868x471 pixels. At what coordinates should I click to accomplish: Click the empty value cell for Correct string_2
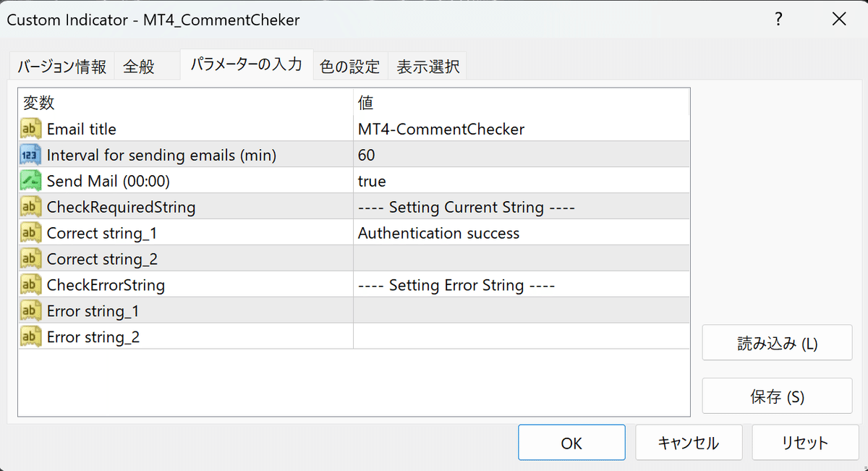point(522,259)
